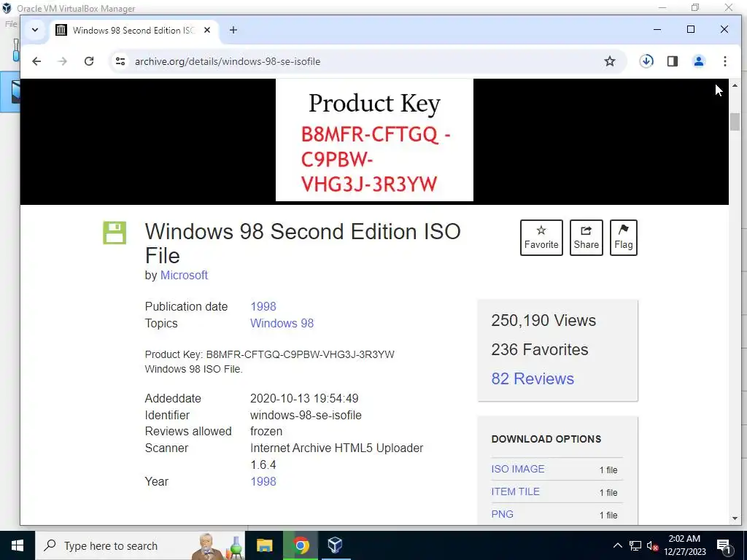Click the vertical scrollbar thumb

(x=735, y=122)
